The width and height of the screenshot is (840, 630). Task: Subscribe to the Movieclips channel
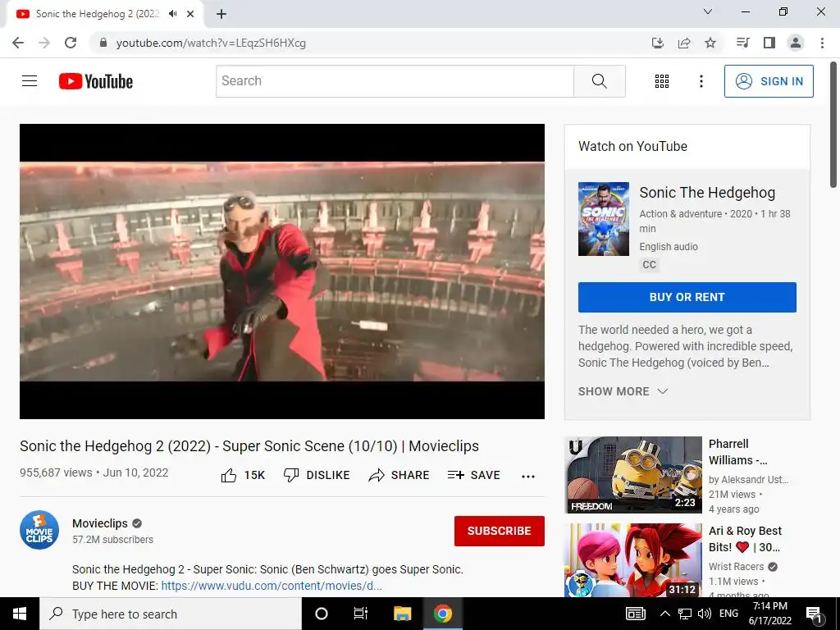pos(500,531)
